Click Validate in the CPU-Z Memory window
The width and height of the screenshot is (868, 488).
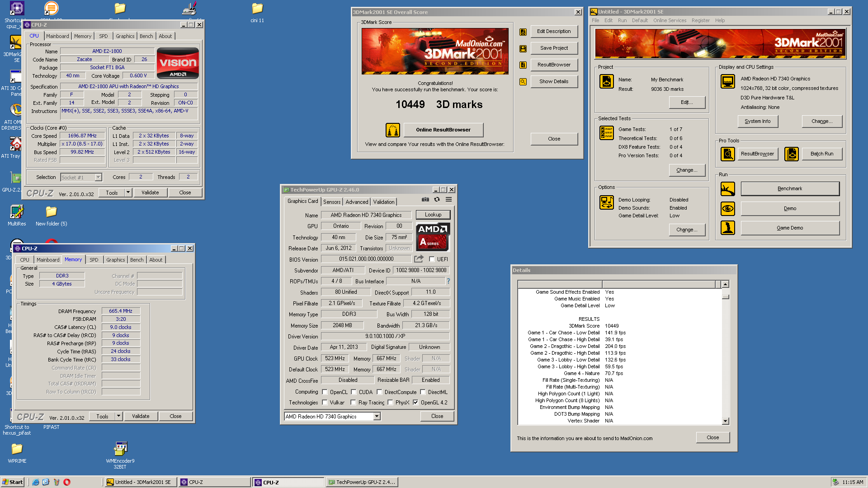pos(141,416)
